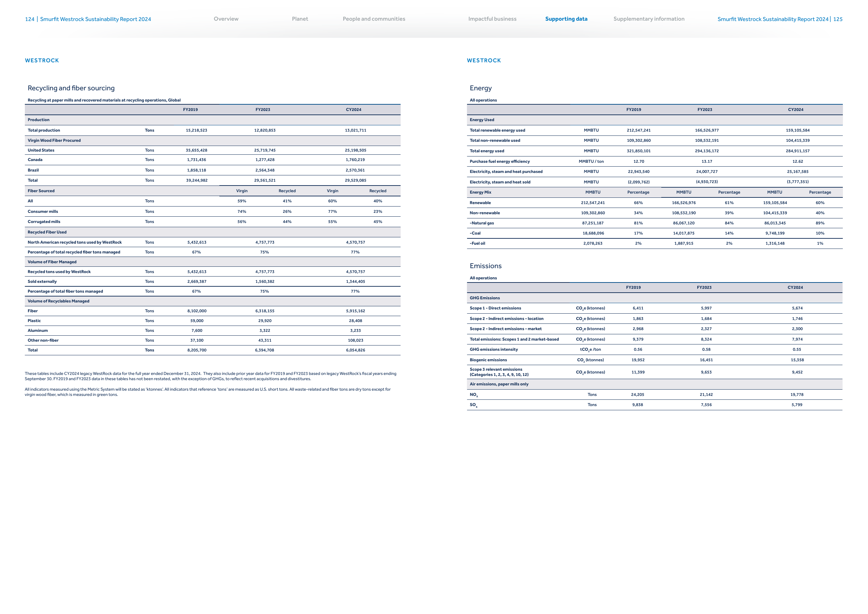Select Scope 3 relevant emissions row label
This screenshot has height=614, width=868.
pos(499,372)
